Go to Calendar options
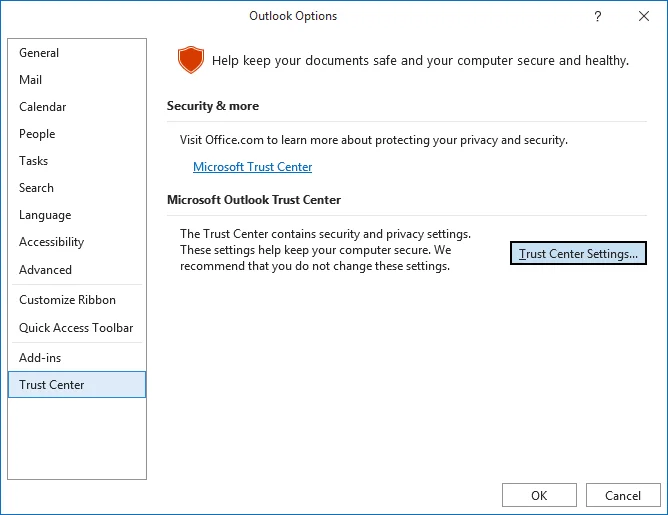Image resolution: width=668 pixels, height=515 pixels. click(x=77, y=107)
